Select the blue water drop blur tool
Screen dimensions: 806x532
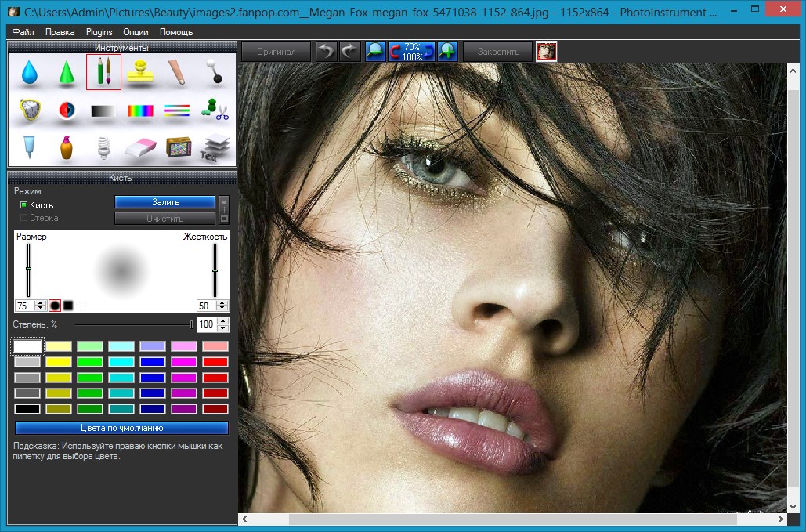pyautogui.click(x=30, y=73)
